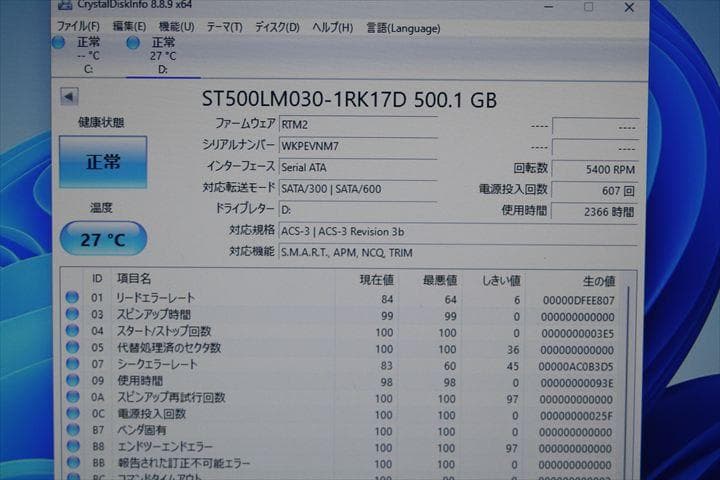Select the 電源投入回数 attribute name in row 0C
The width and height of the screenshot is (720, 480).
coord(152,414)
